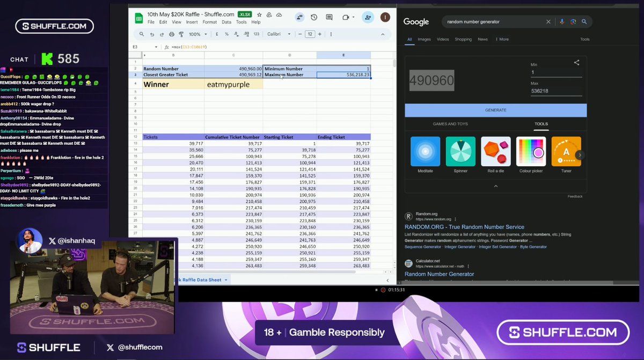Open the comments icon in Sheets header

(x=329, y=18)
